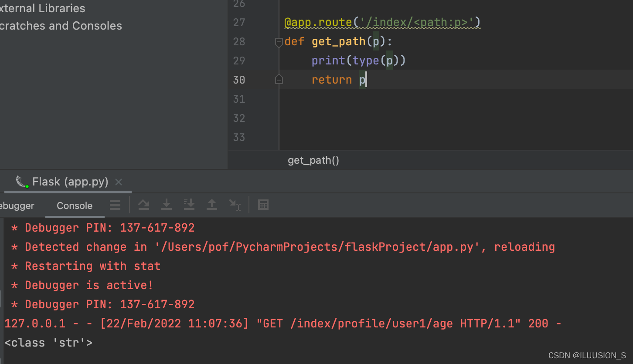
Task: Select the Console tab
Action: [x=75, y=206]
